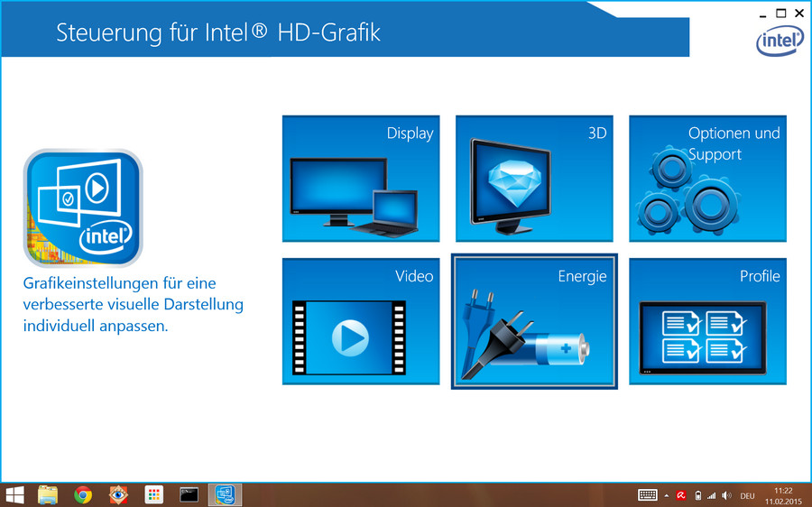Viewport: 812px width, 507px height.
Task: Click the Avira antivirus tray icon
Action: pyautogui.click(x=681, y=495)
